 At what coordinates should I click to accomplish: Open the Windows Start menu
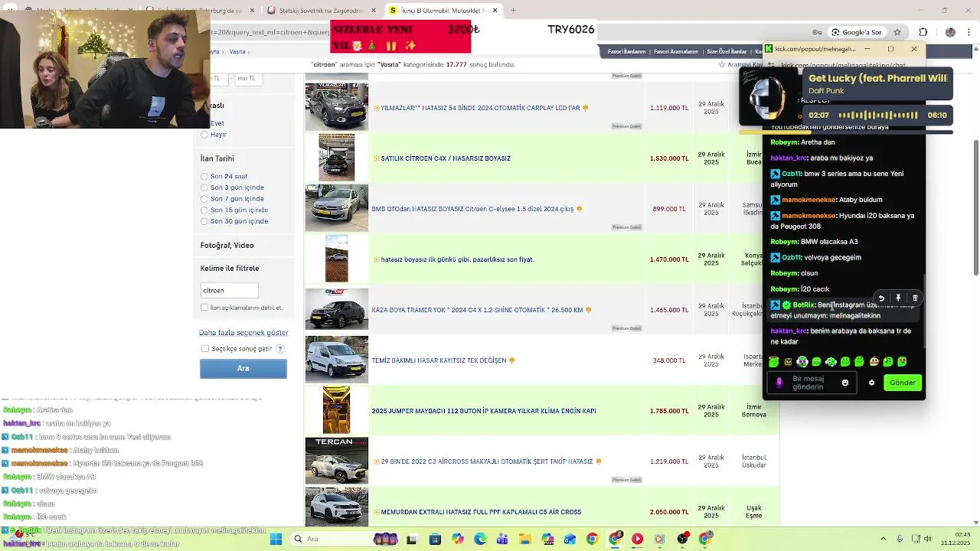click(276, 540)
